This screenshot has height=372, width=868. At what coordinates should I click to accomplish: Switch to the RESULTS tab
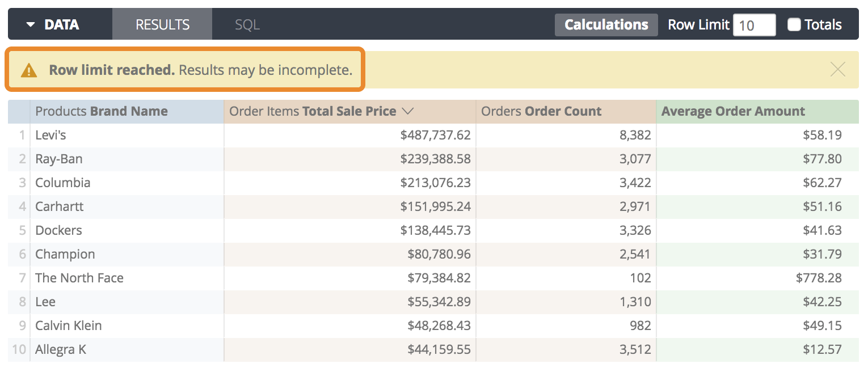tap(162, 24)
